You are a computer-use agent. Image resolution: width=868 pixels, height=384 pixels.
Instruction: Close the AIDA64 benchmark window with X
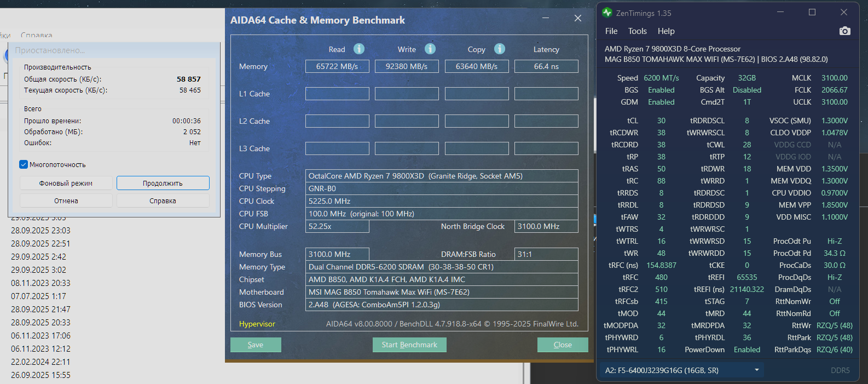click(x=577, y=18)
